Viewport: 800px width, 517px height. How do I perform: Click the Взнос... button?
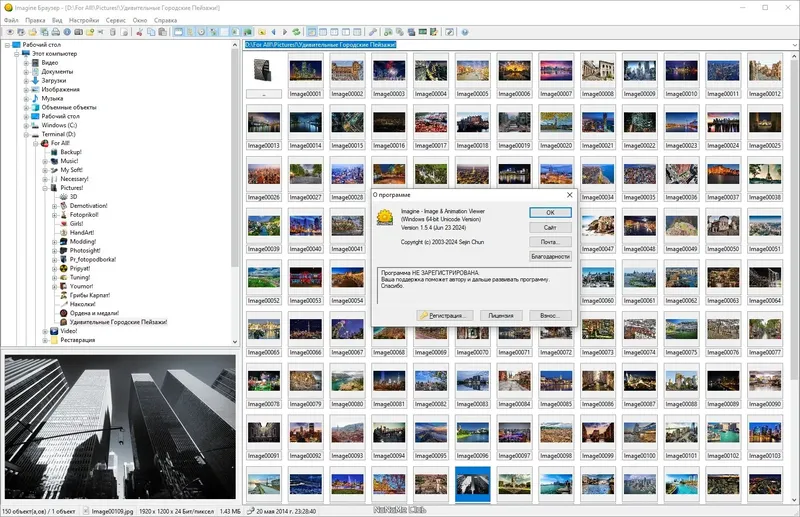coord(550,315)
